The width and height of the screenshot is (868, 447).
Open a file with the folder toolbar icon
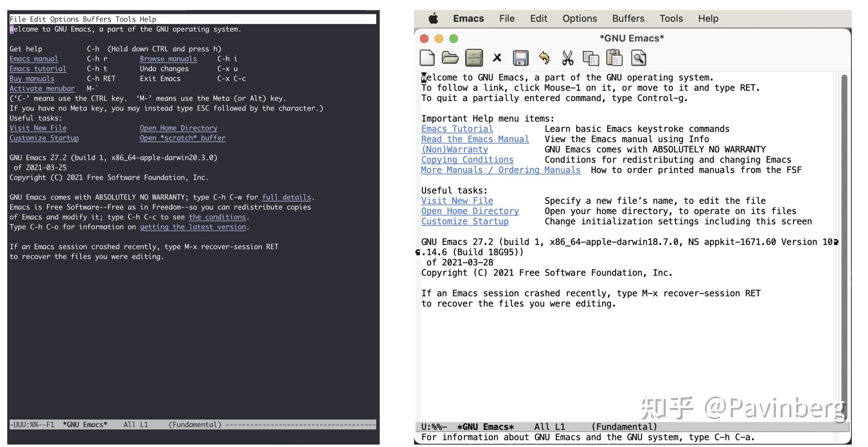click(450, 58)
